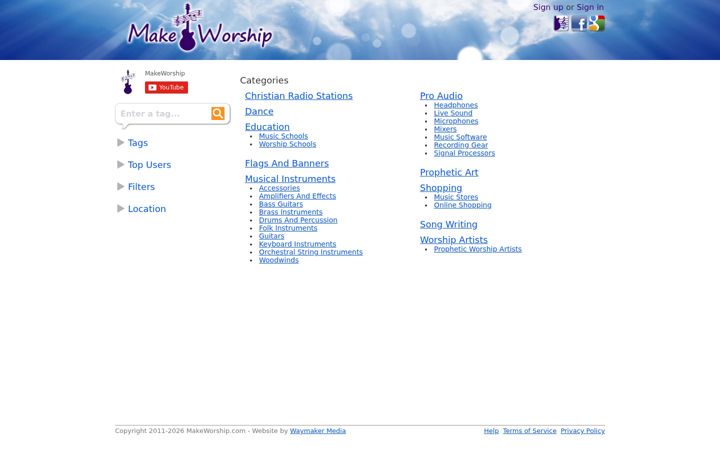Open the Shopping category
The height and width of the screenshot is (450, 720).
pyautogui.click(x=441, y=188)
